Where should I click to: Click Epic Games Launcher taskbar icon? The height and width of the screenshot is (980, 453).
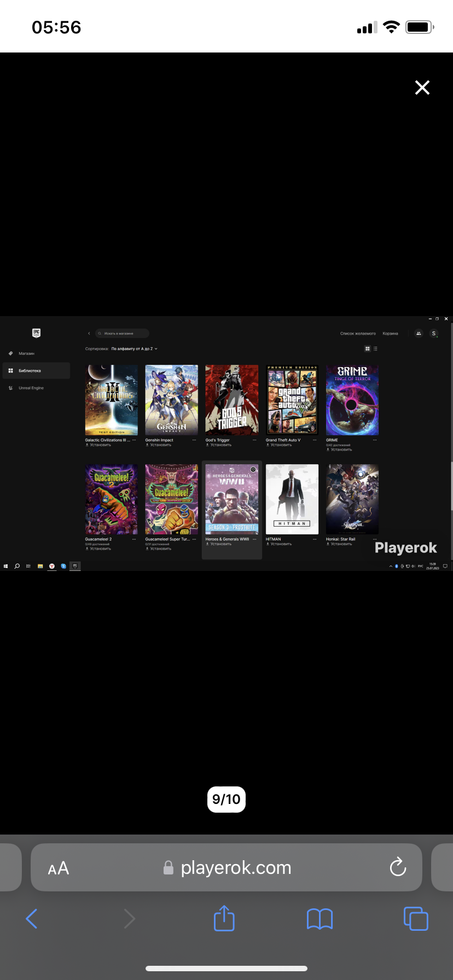(75, 566)
